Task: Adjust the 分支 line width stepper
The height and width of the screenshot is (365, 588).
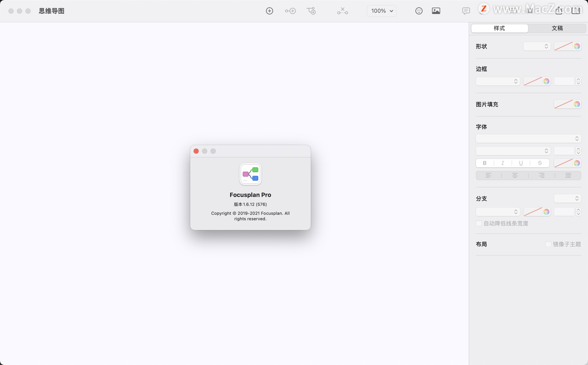Action: click(578, 212)
